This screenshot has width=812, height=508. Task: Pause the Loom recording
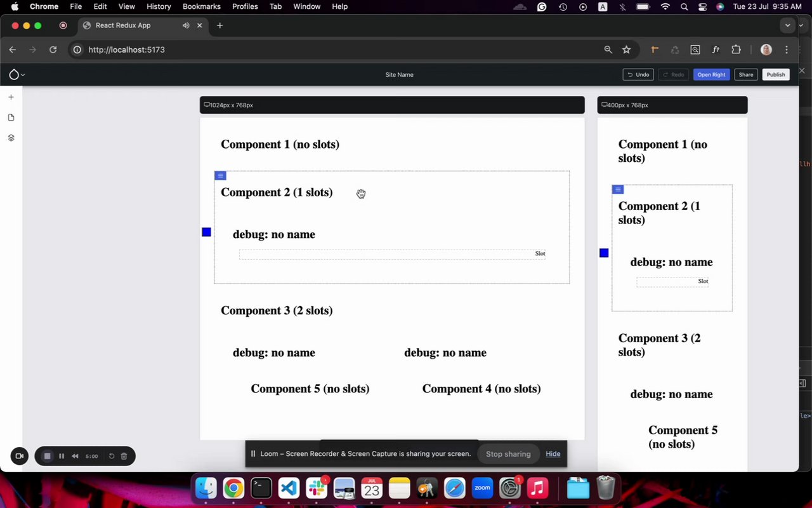62,456
